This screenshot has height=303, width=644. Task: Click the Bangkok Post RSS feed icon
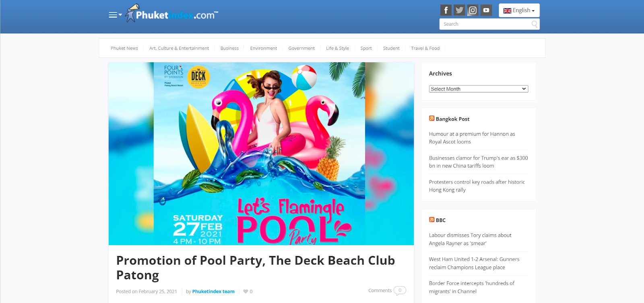tap(431, 118)
